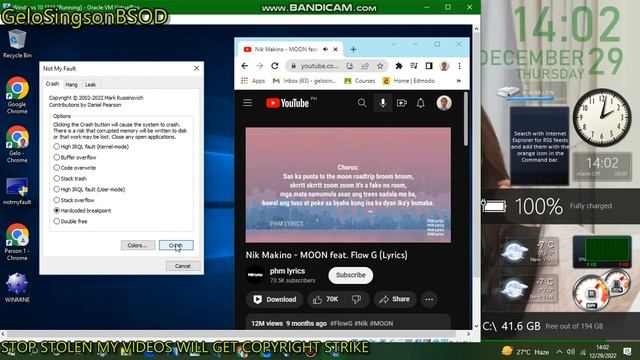Image resolution: width=640 pixels, height=360 pixels.
Task: Click the Crash button
Action: click(176, 245)
